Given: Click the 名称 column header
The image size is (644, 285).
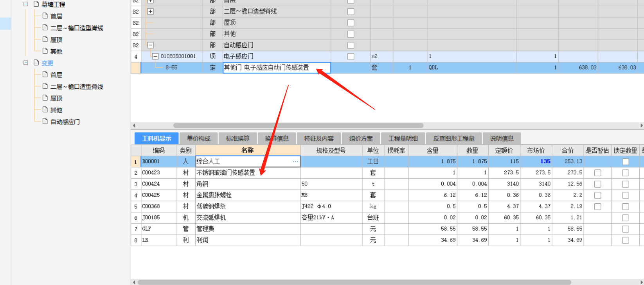Looking at the screenshot, I should click(x=248, y=150).
